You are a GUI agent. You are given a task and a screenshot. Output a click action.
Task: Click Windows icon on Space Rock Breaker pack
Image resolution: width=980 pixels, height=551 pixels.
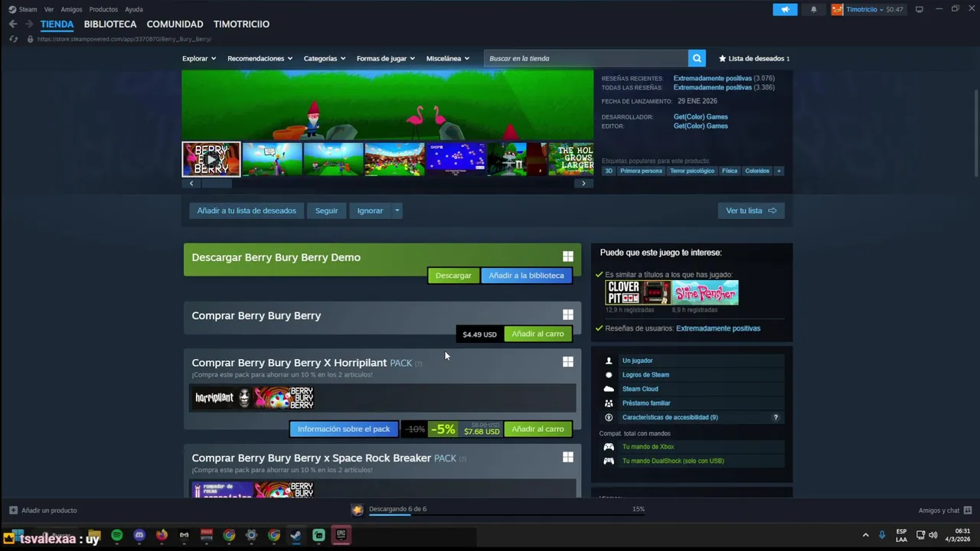tap(568, 458)
